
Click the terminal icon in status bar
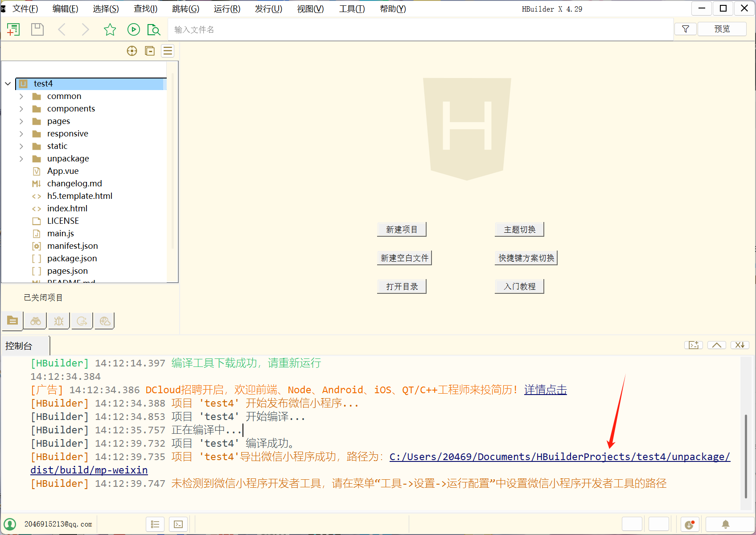(x=178, y=524)
